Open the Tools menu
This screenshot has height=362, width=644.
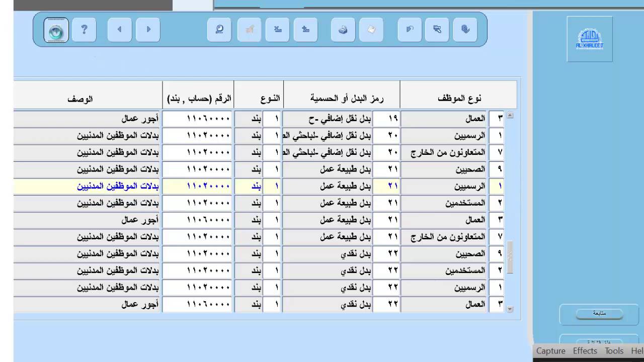point(614,351)
